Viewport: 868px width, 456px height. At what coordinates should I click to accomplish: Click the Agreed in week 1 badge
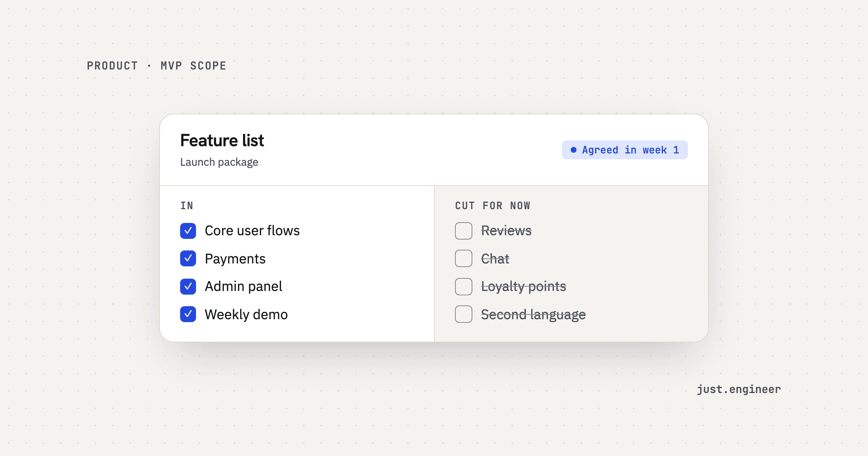[x=625, y=150]
